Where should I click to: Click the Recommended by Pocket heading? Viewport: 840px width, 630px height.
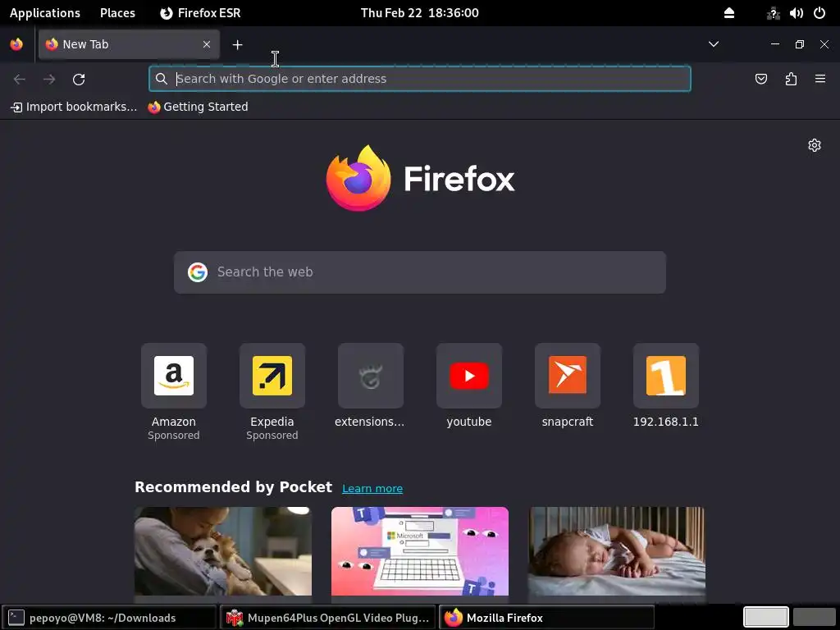click(x=233, y=487)
